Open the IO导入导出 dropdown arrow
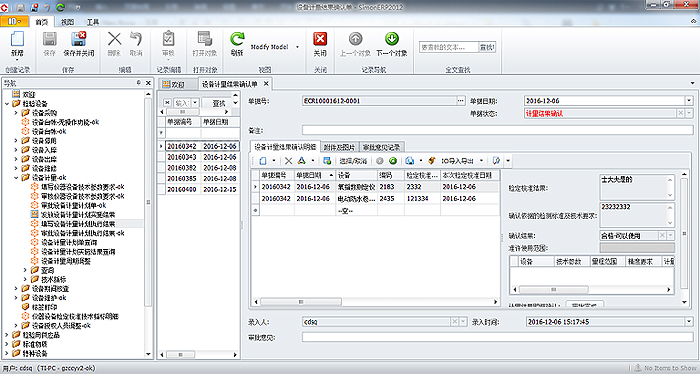 pyautogui.click(x=481, y=161)
